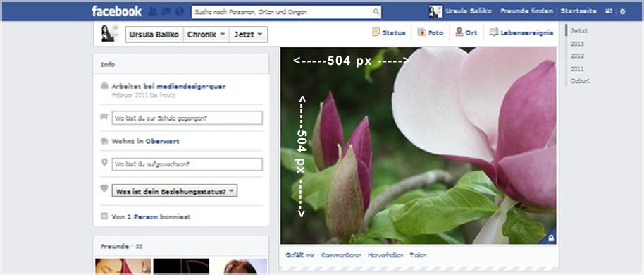The image size is (644, 275).
Task: Go to Startseite
Action: point(578,11)
